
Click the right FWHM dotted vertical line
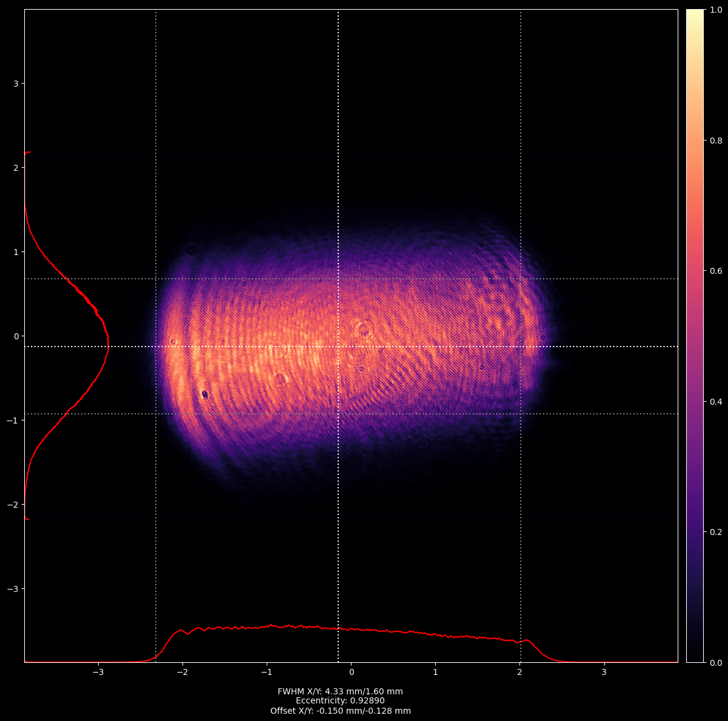[521, 182]
